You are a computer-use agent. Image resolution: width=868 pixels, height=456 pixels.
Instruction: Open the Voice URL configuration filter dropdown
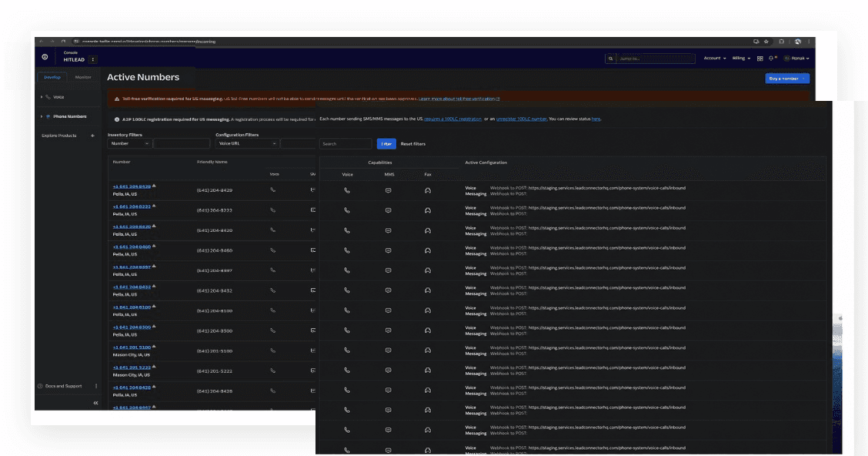click(247, 143)
